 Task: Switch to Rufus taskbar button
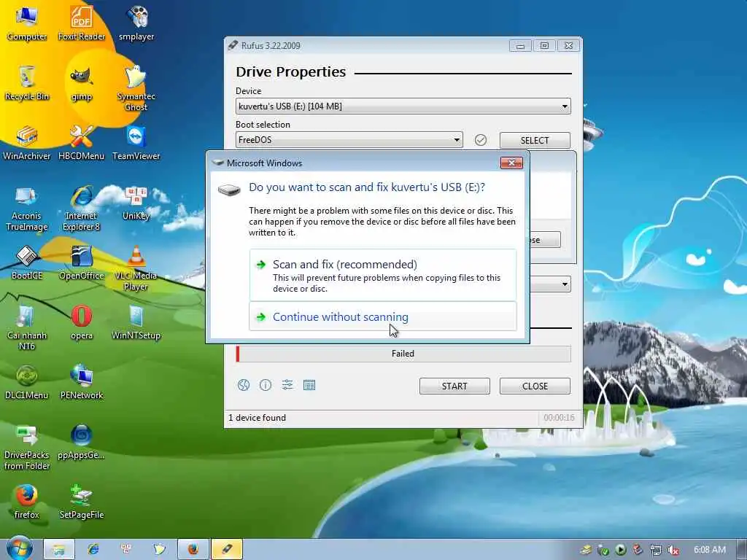[x=227, y=549]
